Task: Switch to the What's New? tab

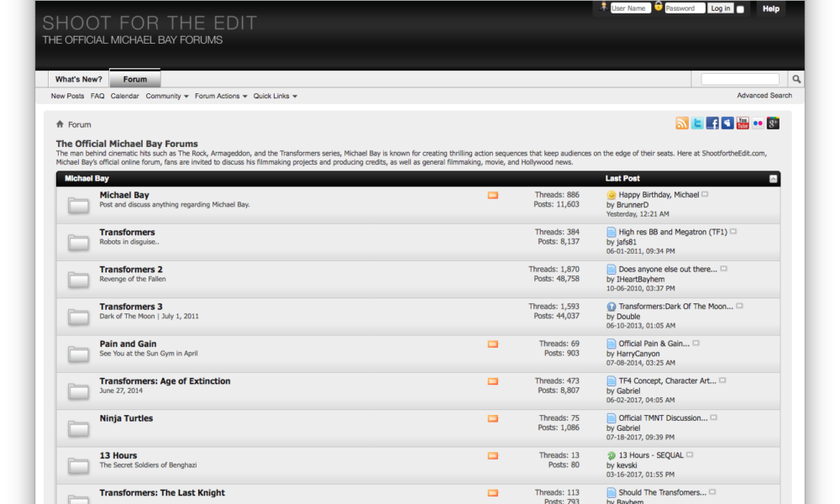Action: (x=78, y=78)
